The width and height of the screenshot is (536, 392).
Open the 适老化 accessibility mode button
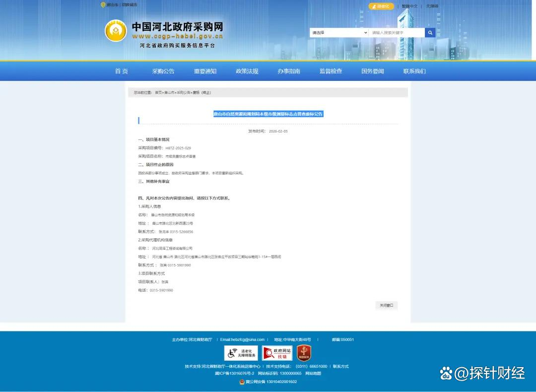(x=381, y=6)
